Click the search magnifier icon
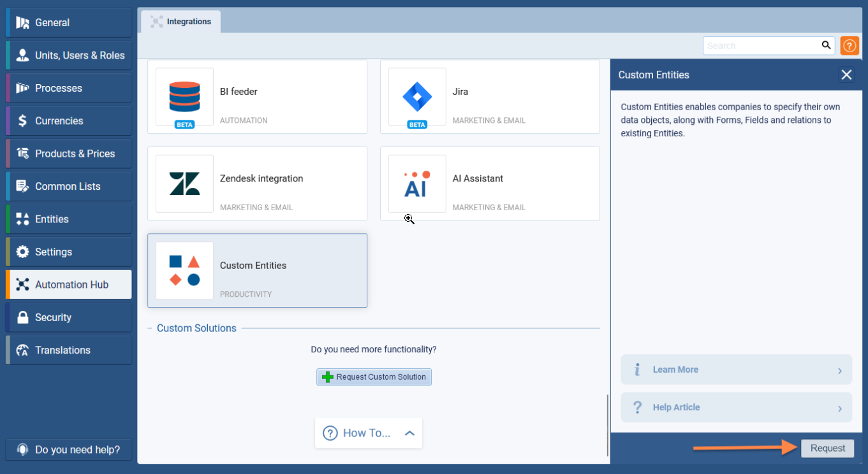Screen dimensions: 868x474 tap(826, 45)
